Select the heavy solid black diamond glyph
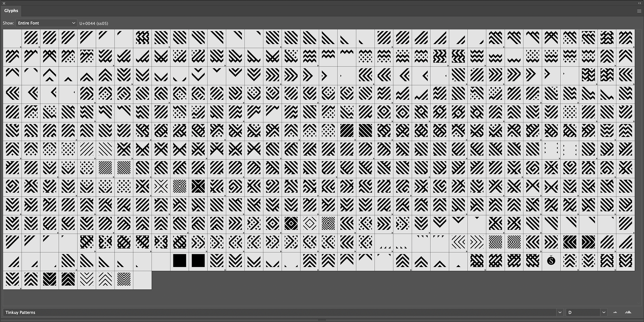 pyautogui.click(x=291, y=224)
